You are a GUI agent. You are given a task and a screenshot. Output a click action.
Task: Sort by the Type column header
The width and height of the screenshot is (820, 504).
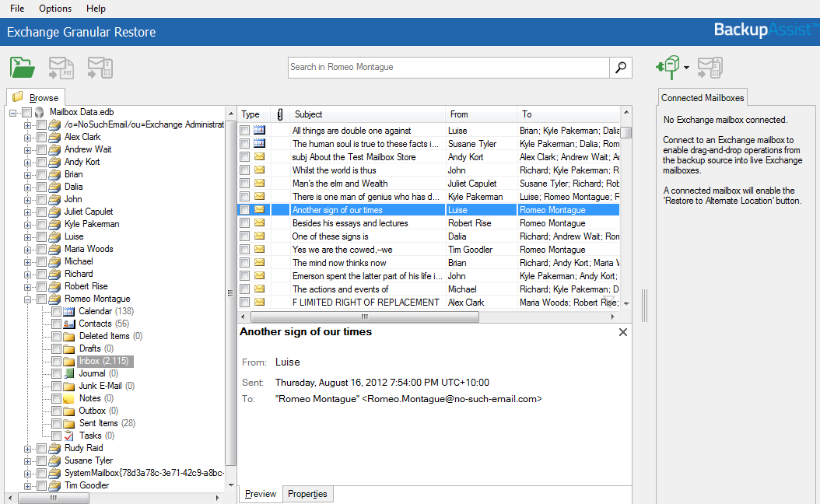(x=254, y=114)
